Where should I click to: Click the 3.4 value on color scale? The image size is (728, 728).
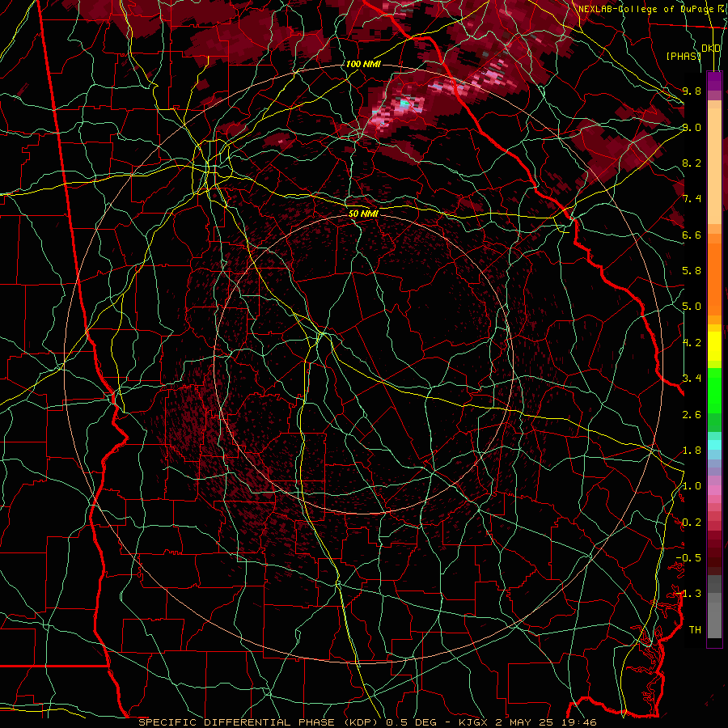pyautogui.click(x=692, y=379)
